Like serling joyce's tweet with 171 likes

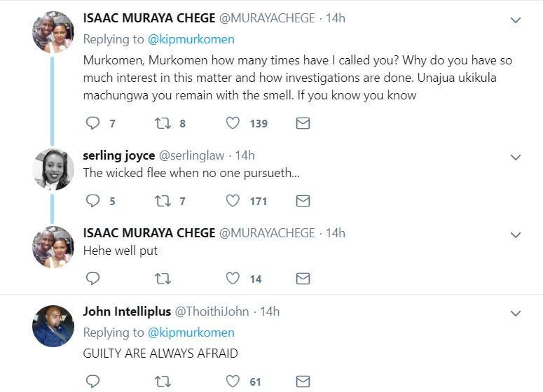coord(233,201)
